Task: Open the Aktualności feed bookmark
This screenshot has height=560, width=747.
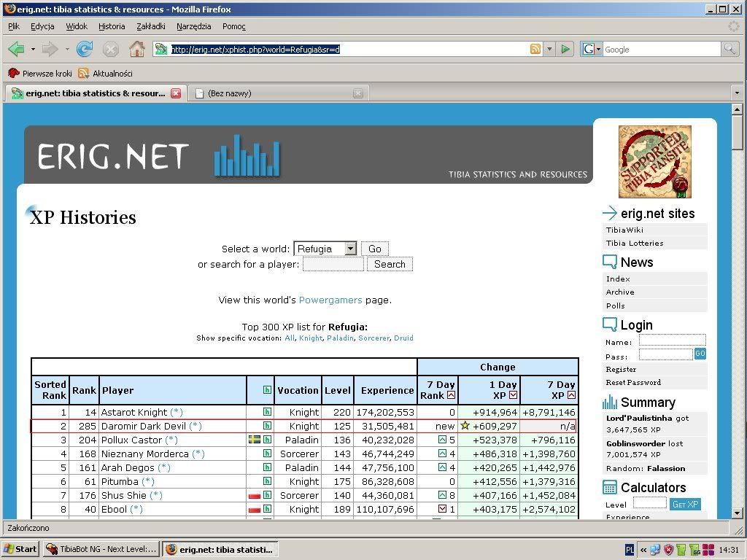Action: click(105, 74)
